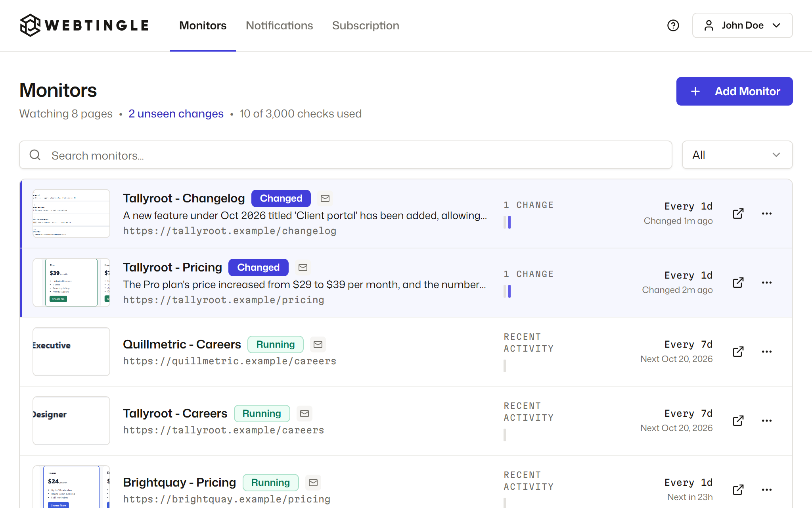This screenshot has width=812, height=508.
Task: Open more options for Quillmetric - Careers
Action: coord(766,352)
